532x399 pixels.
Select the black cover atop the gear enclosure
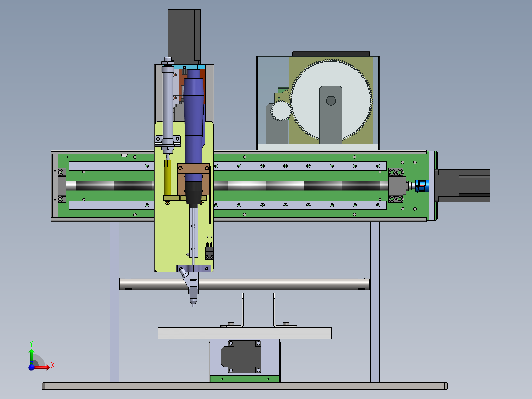pos(331,54)
